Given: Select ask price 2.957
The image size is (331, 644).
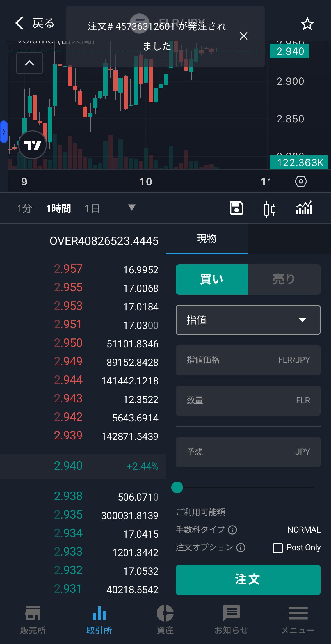Looking at the screenshot, I should click(68, 269).
